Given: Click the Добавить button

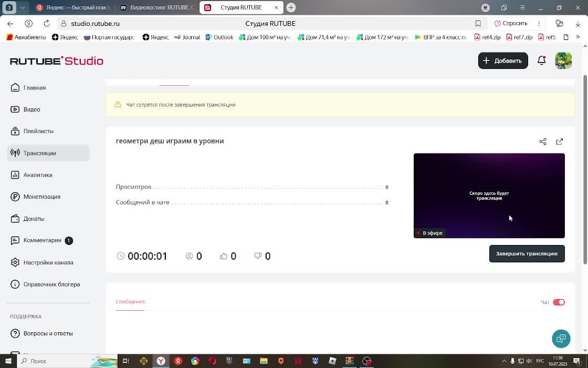Looking at the screenshot, I should pos(503,60).
